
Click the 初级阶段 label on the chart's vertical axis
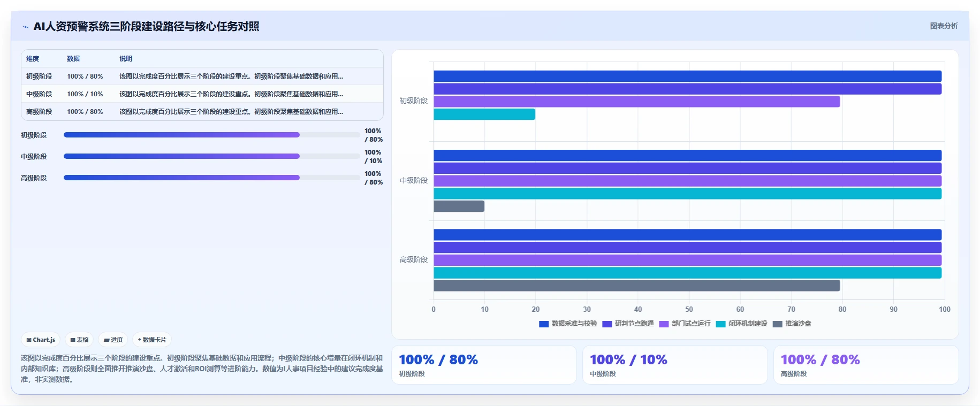[x=414, y=101]
